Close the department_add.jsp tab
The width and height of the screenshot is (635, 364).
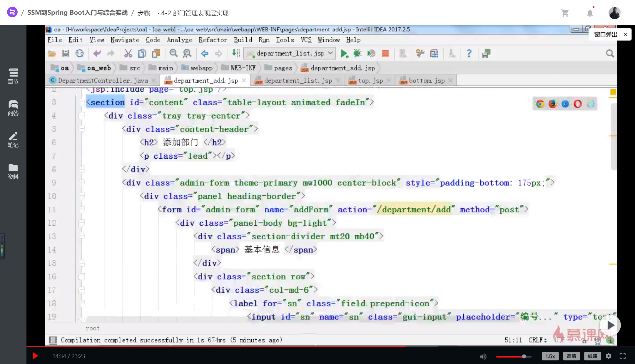(x=244, y=80)
